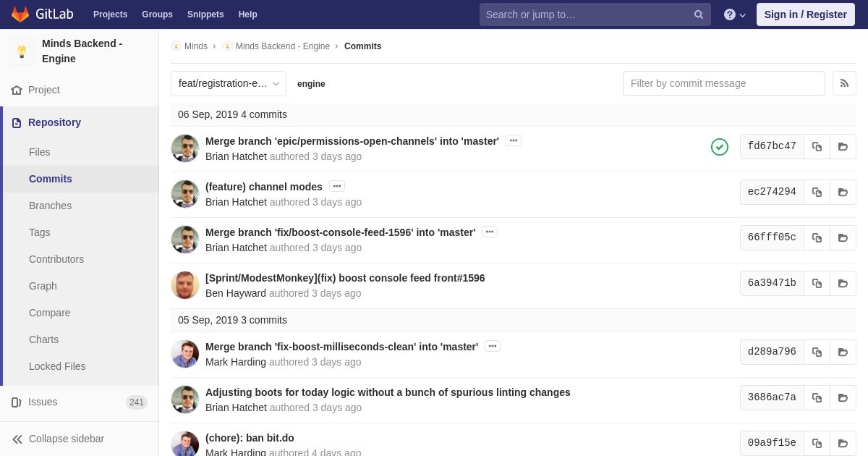Viewport: 868px width, 456px height.
Task: Open Issues 241 badge in sidebar
Action: tap(137, 402)
